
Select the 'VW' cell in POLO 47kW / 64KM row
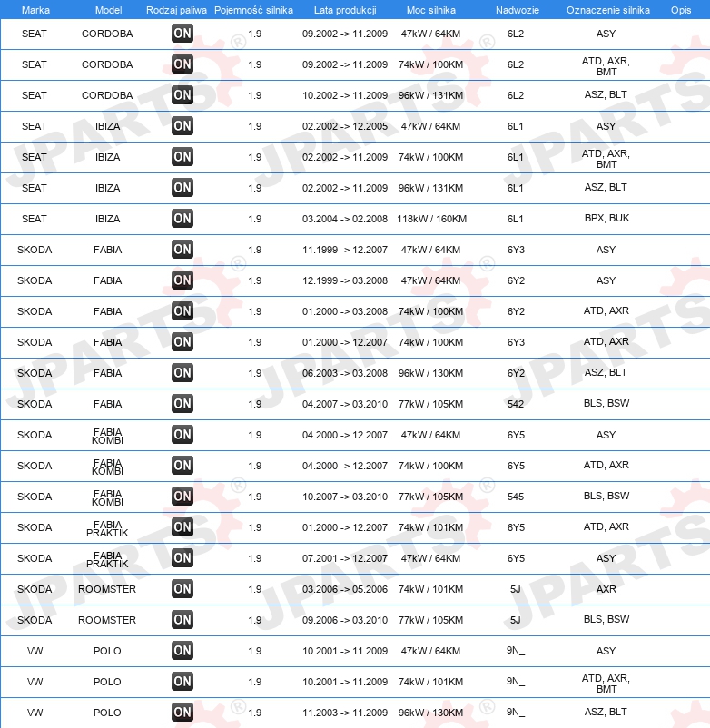[x=35, y=651]
